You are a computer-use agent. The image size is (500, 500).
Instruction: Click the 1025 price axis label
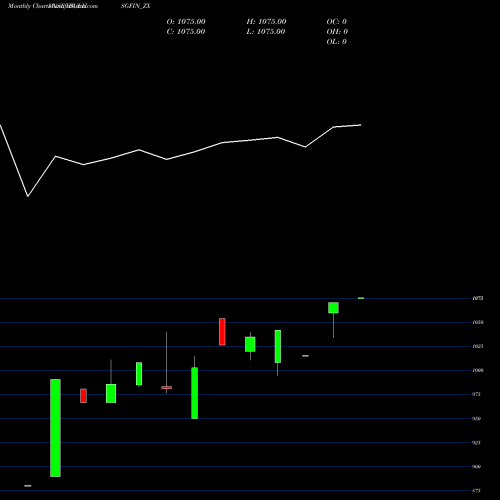478,346
